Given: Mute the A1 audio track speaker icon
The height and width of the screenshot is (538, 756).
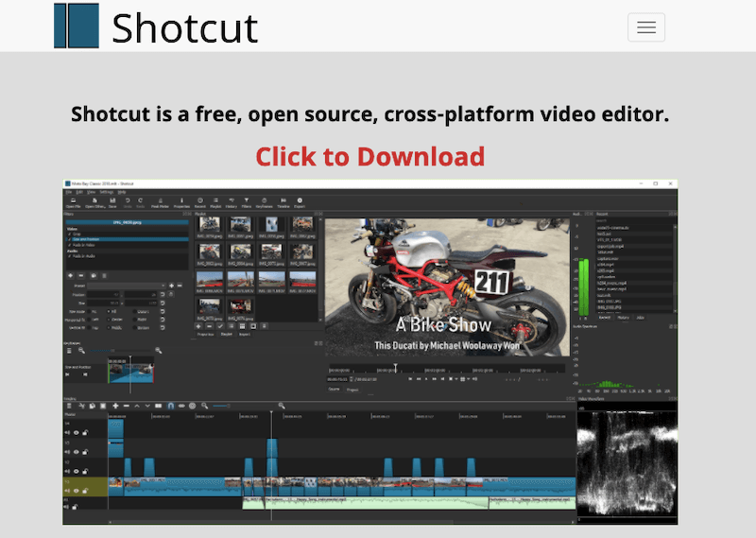Looking at the screenshot, I should (x=66, y=507).
